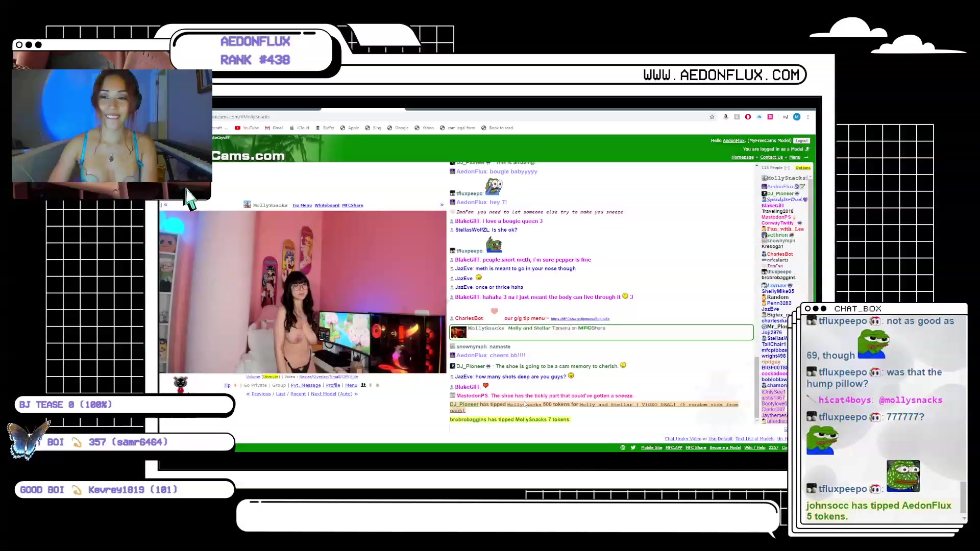Click the friends icon beside Menu link
980x551 pixels.
pos(363,386)
